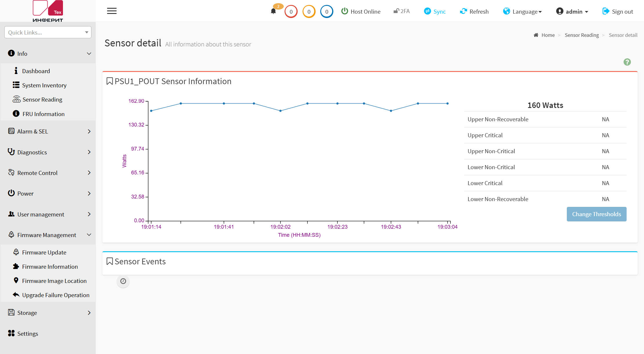Screen dimensions: 644x354
Task: Click the Change Thresholds button
Action: pyautogui.click(x=596, y=214)
